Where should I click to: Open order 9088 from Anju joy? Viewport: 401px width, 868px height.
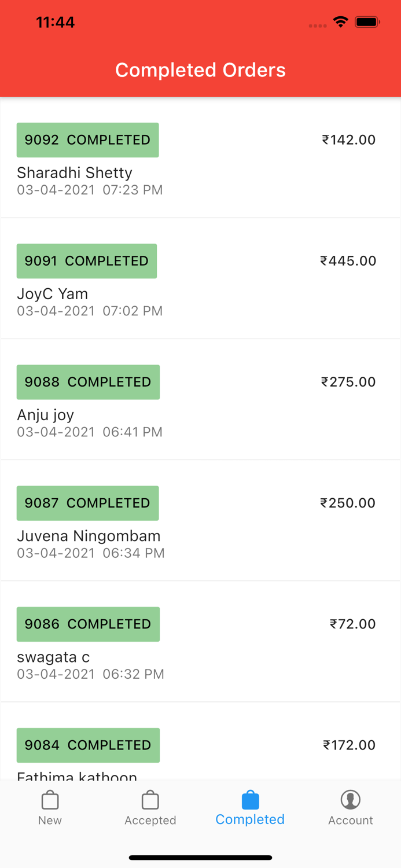pos(200,399)
